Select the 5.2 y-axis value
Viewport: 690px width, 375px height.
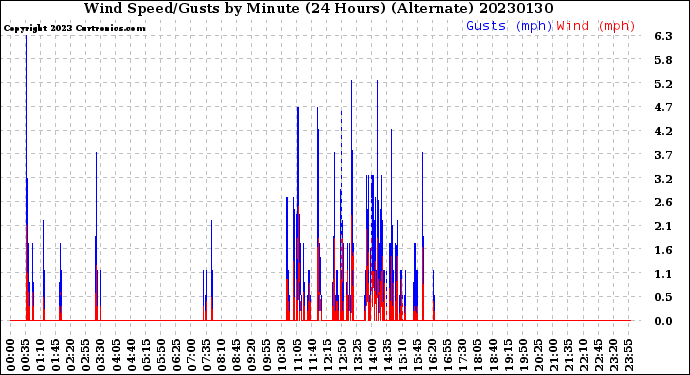[x=663, y=84]
